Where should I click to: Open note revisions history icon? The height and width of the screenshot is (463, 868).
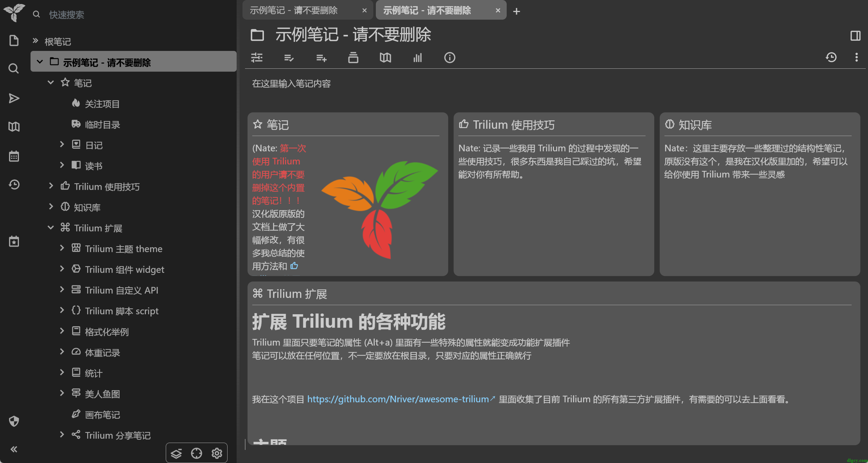(x=831, y=57)
